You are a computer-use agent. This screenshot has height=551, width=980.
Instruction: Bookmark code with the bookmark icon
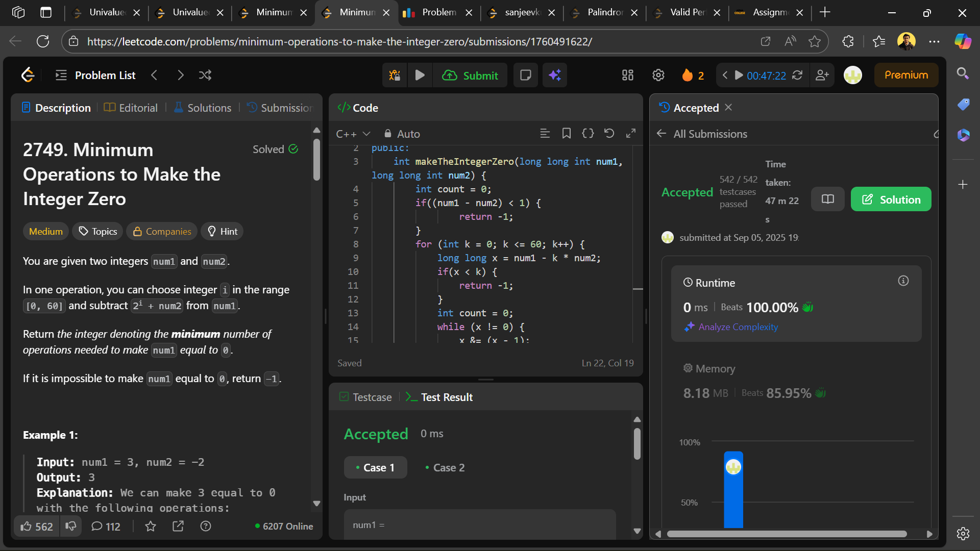tap(566, 134)
